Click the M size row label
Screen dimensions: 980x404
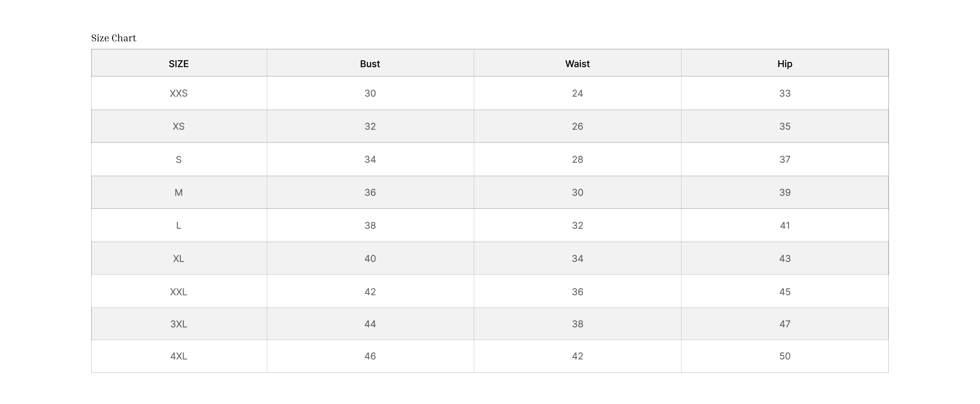coord(179,192)
